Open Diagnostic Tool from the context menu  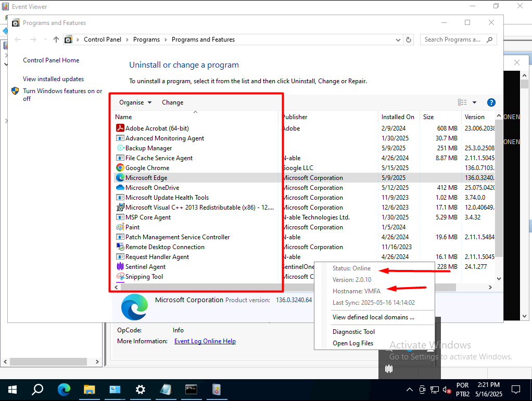(353, 332)
